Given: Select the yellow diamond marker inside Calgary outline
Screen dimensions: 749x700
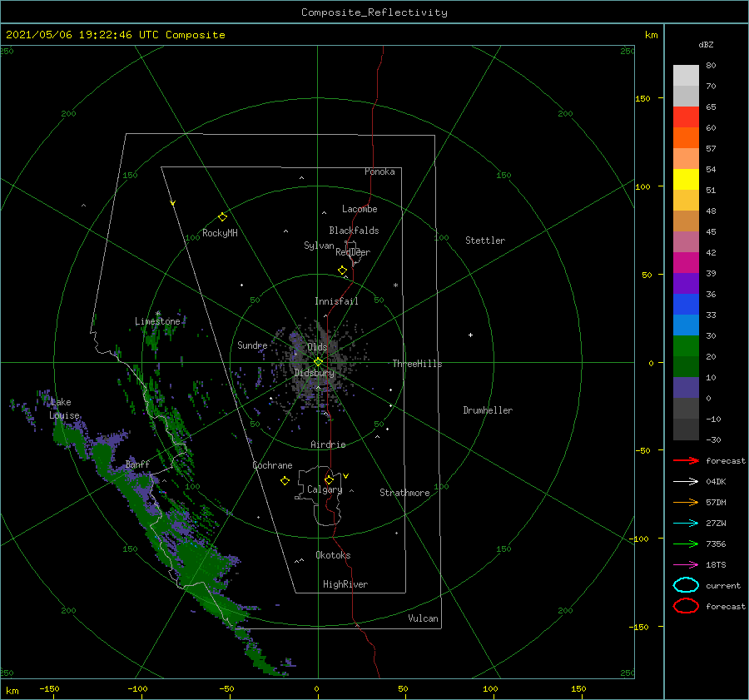Looking at the screenshot, I should [329, 479].
